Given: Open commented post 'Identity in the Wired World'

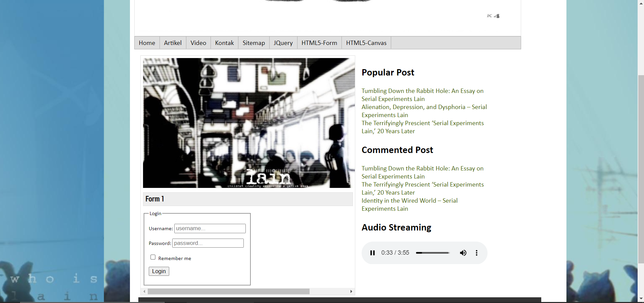Looking at the screenshot, I should coord(409,201).
